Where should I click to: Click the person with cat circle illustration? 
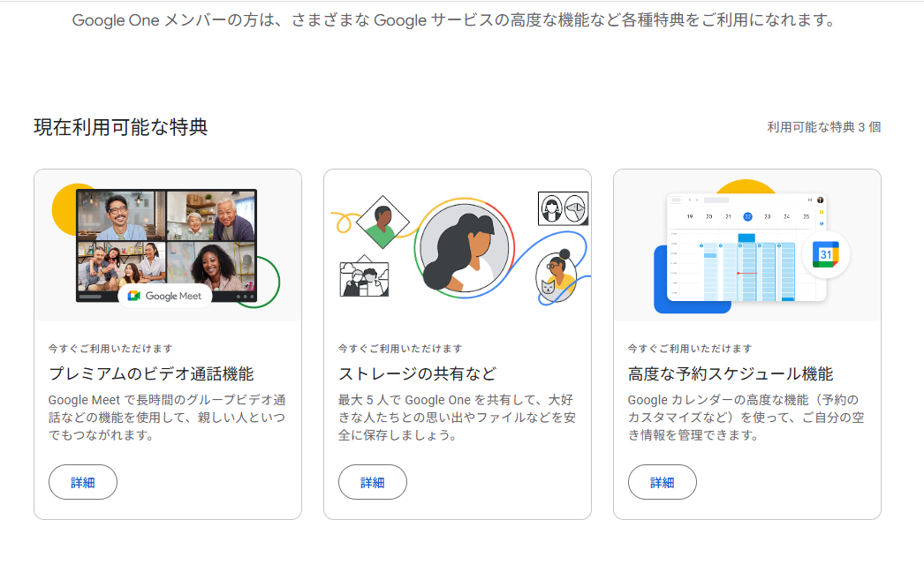click(557, 278)
